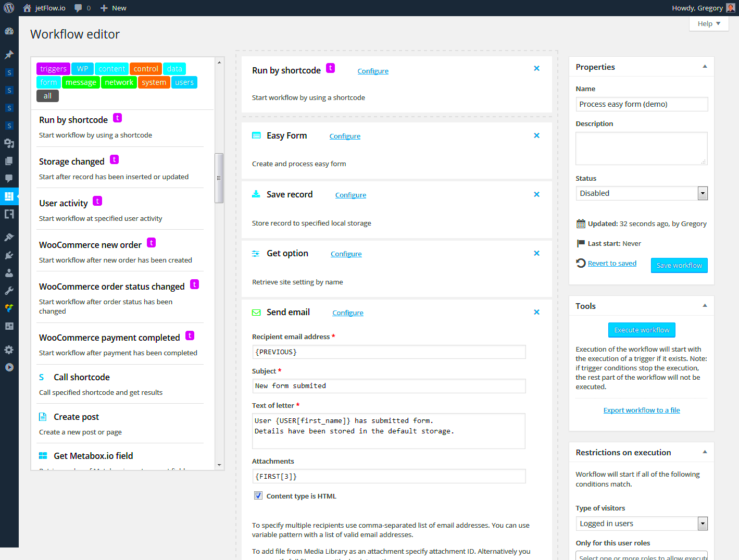The image size is (739, 560).
Task: Show all steps with the all tag
Action: point(47,96)
